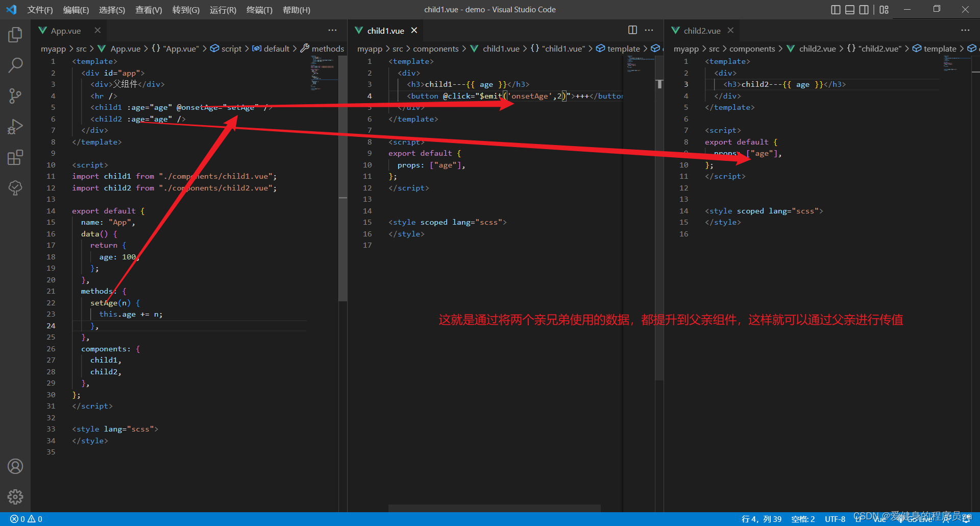Click the errors and warnings status indicator
The width and height of the screenshot is (980, 526).
(x=26, y=519)
